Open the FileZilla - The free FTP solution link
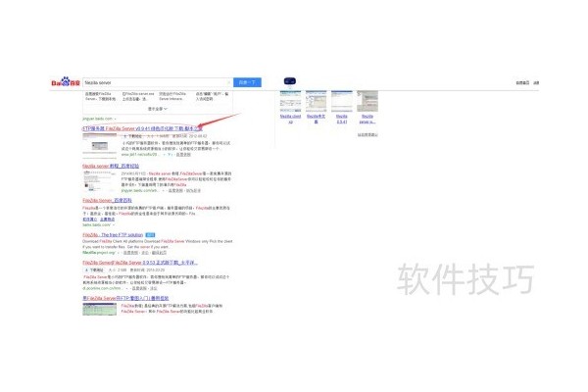 pos(113,235)
